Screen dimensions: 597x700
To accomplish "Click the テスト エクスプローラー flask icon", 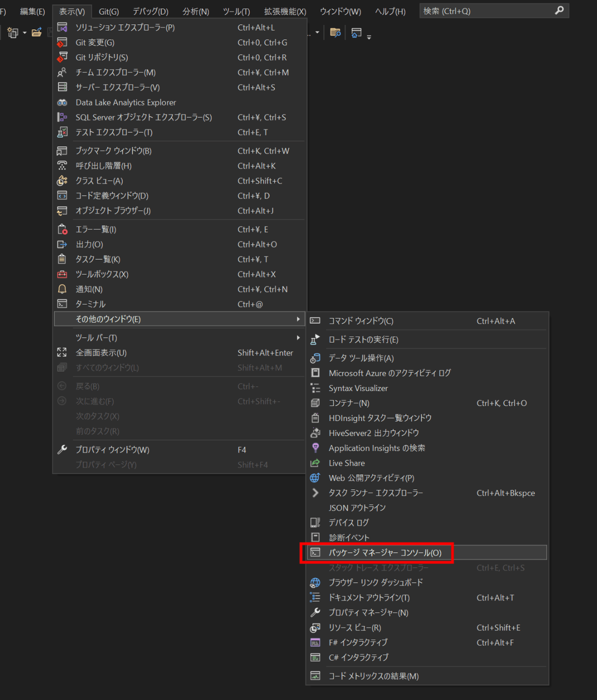I will click(x=62, y=132).
